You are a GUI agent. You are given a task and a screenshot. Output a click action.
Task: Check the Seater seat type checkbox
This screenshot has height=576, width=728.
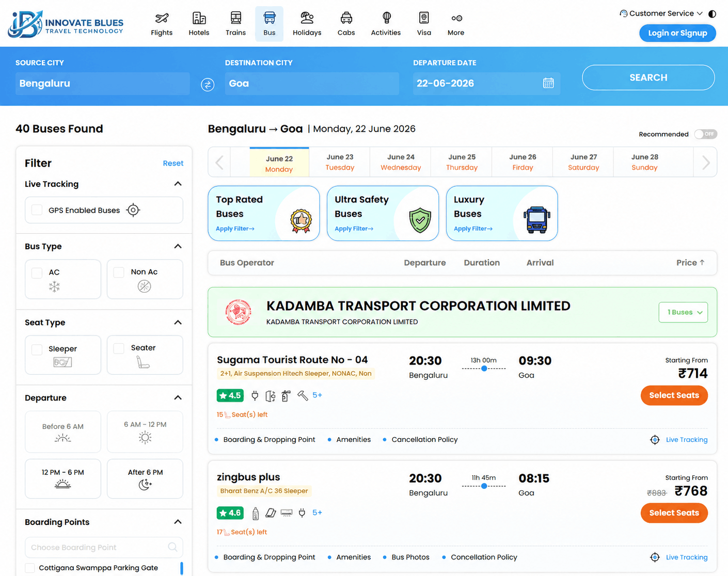pos(119,348)
